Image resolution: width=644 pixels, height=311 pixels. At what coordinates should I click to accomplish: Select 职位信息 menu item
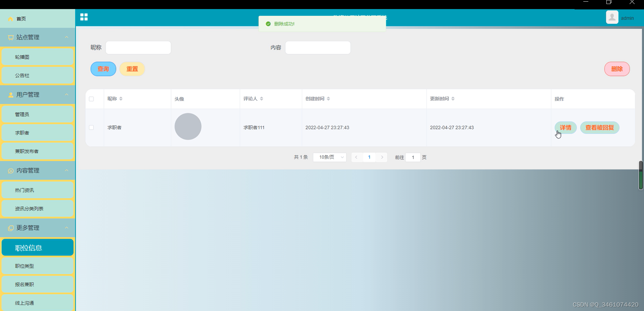point(38,247)
